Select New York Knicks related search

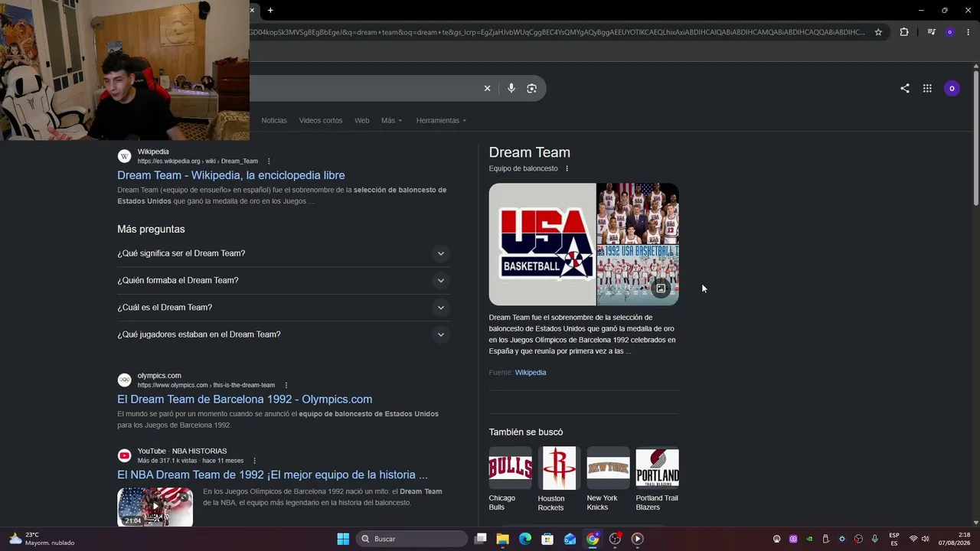(608, 479)
